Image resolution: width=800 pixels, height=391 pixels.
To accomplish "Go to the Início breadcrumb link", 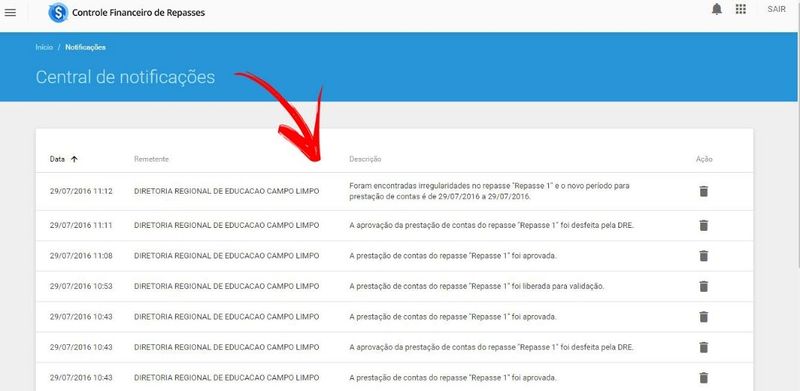I will point(44,47).
